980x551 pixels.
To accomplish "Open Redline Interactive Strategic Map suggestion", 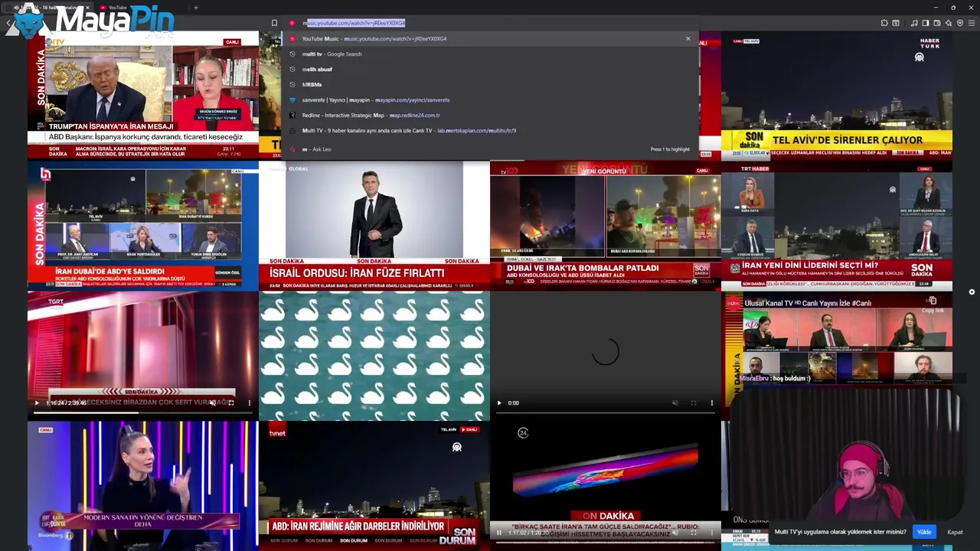I will pyautogui.click(x=490, y=115).
